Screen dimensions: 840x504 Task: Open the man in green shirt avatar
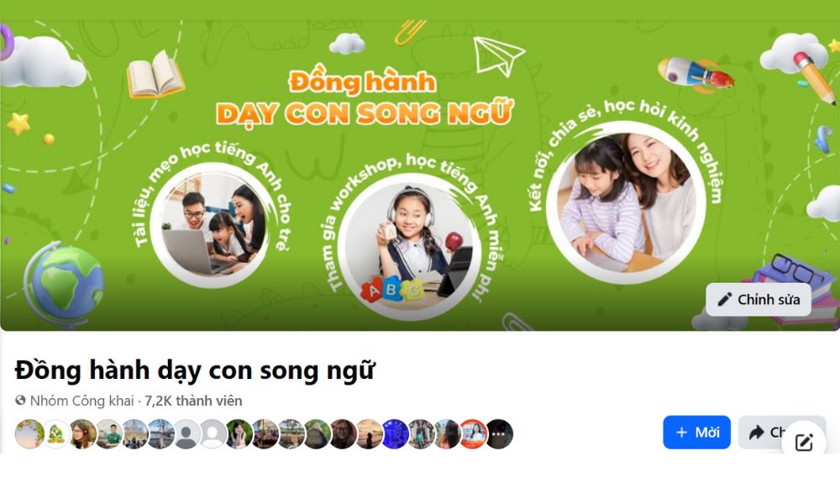point(108,433)
